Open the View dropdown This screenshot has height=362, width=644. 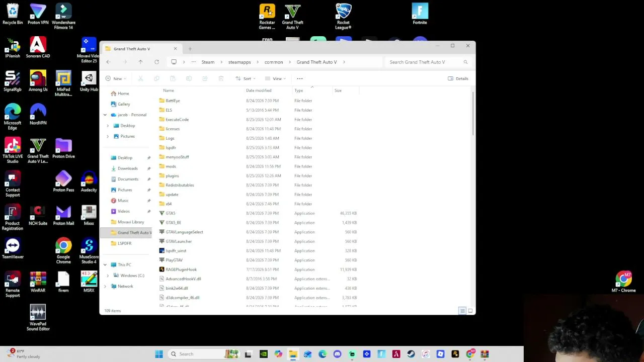276,78
